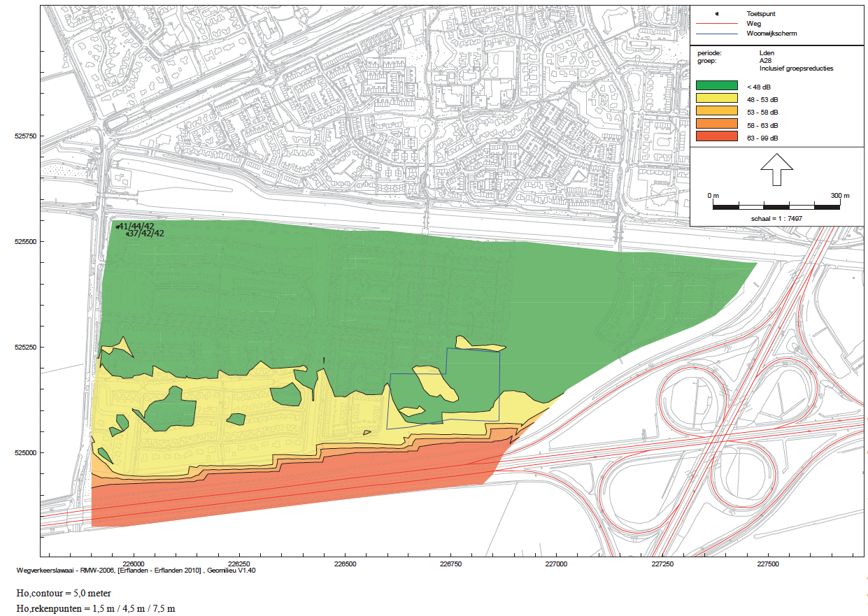Image resolution: width=868 pixels, height=616 pixels.
Task: Click the toetspunt marker labeled '41/44/42'
Action: [x=118, y=227]
